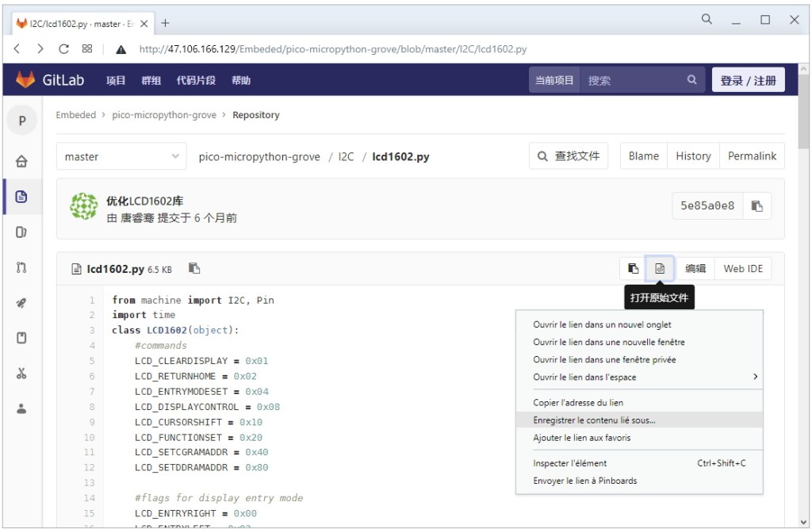Click the History button
812x529 pixels.
[692, 156]
